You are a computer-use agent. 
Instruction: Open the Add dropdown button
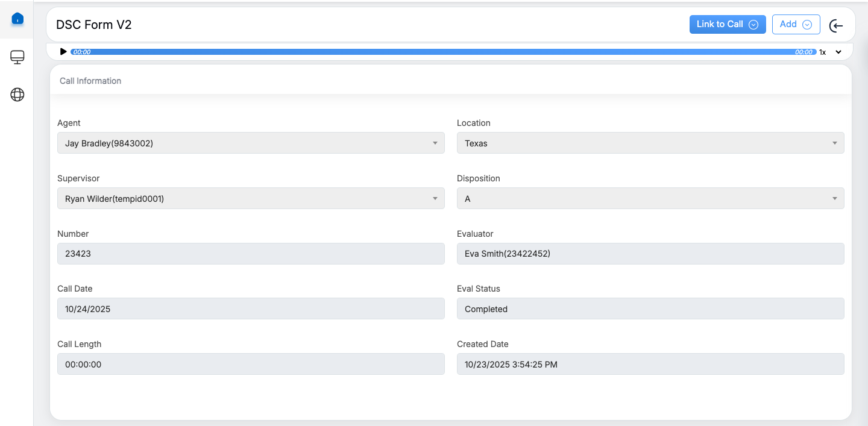click(x=796, y=25)
